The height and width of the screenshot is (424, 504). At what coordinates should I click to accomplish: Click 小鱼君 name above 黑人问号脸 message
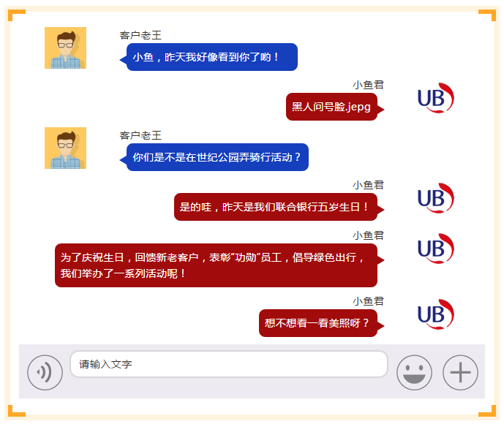click(368, 85)
